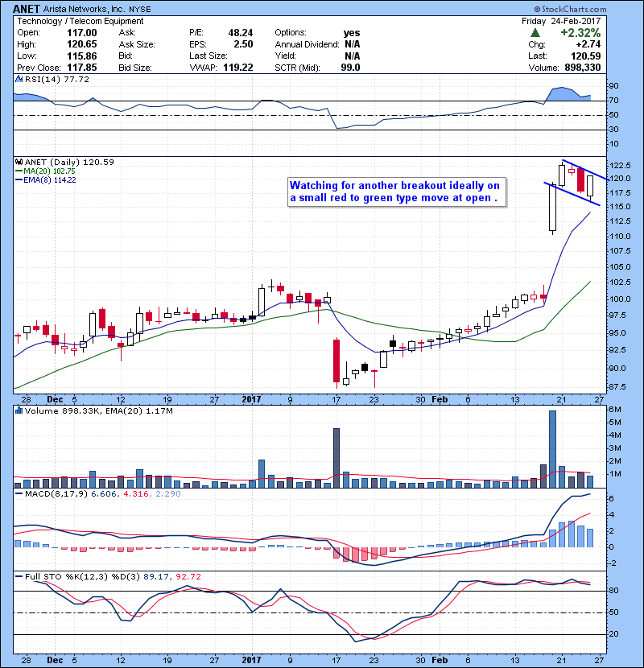
Task: Select the company name Arista Networks, Inc.
Action: point(85,9)
